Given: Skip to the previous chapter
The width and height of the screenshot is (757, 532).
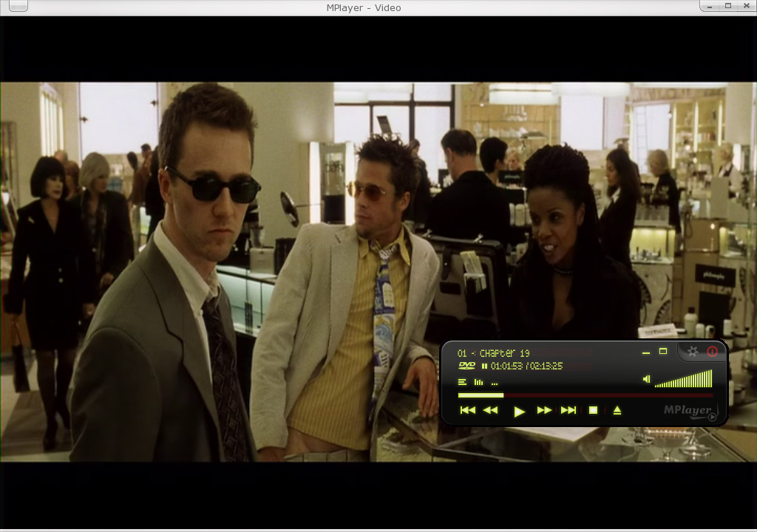Looking at the screenshot, I should 467,410.
